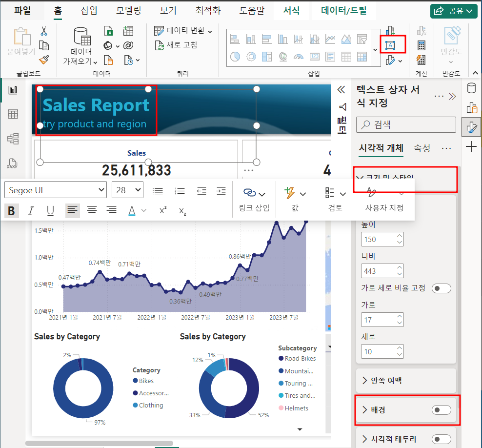Align text center

tap(92, 211)
